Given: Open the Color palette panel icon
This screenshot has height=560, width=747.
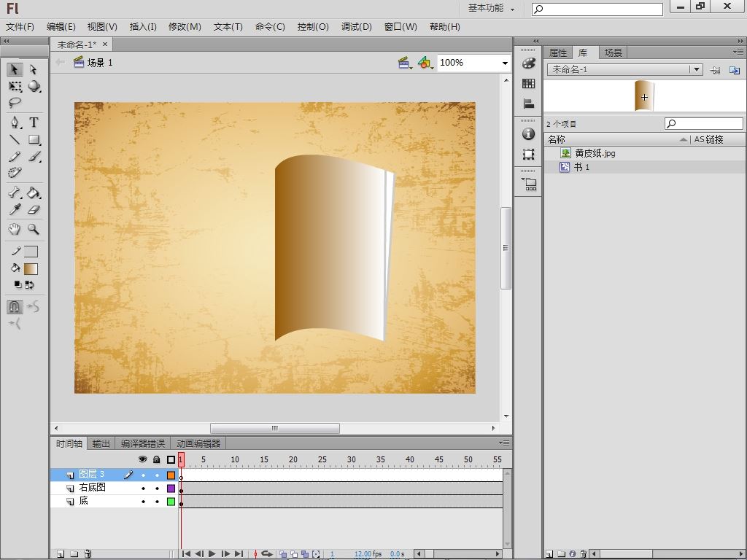Looking at the screenshot, I should (529, 64).
